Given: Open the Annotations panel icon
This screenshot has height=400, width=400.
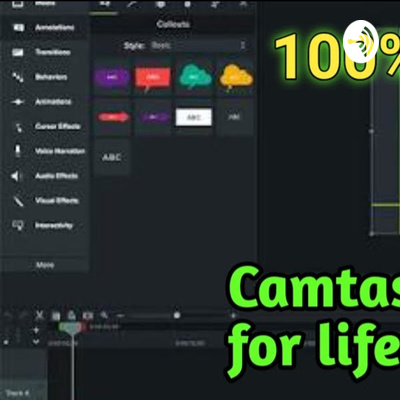Looking at the screenshot, I should (x=18, y=28).
